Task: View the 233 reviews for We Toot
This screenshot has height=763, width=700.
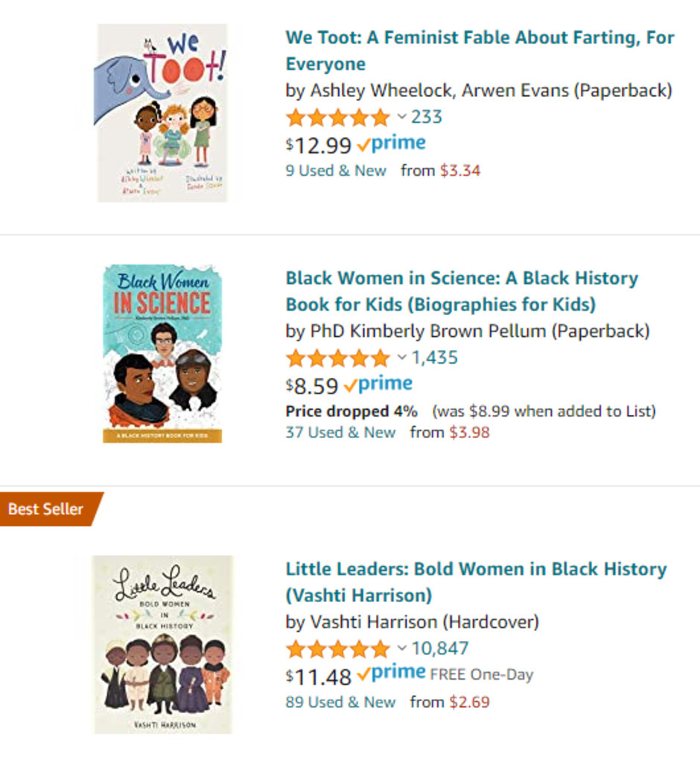Action: click(x=427, y=117)
